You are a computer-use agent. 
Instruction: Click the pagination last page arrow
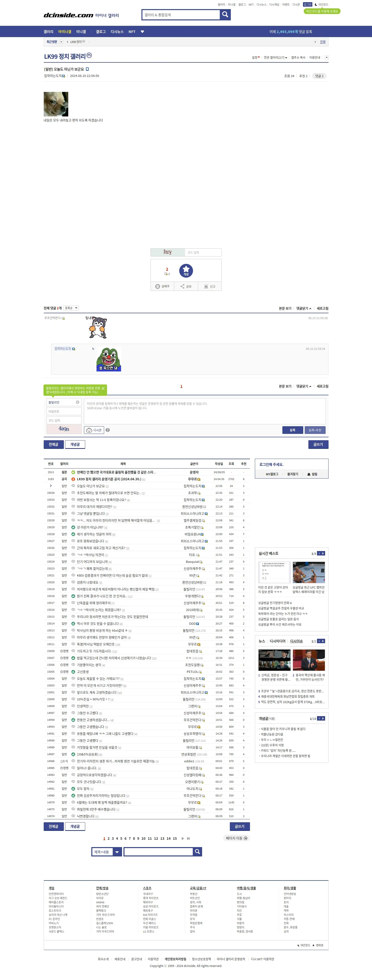click(188, 838)
